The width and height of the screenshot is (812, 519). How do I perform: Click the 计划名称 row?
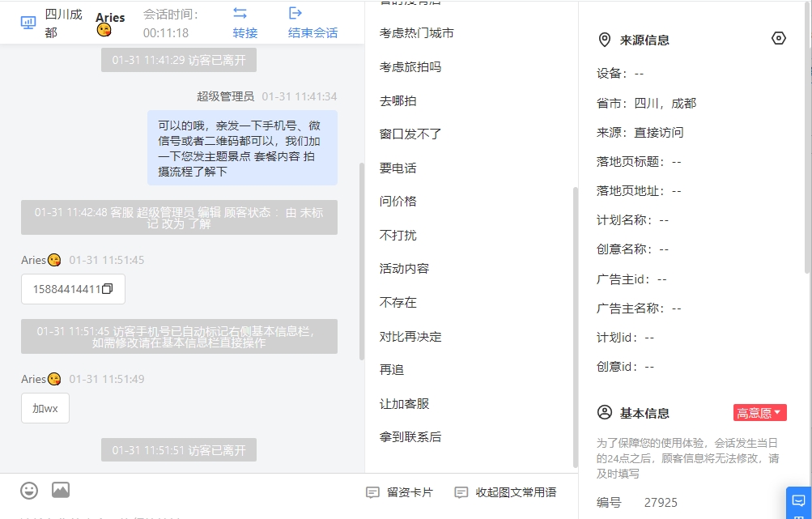[632, 220]
